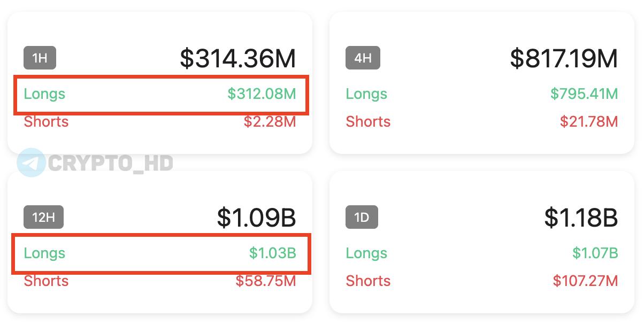This screenshot has width=644, height=325.
Task: Select the 1H timeframe badge
Action: (40, 58)
